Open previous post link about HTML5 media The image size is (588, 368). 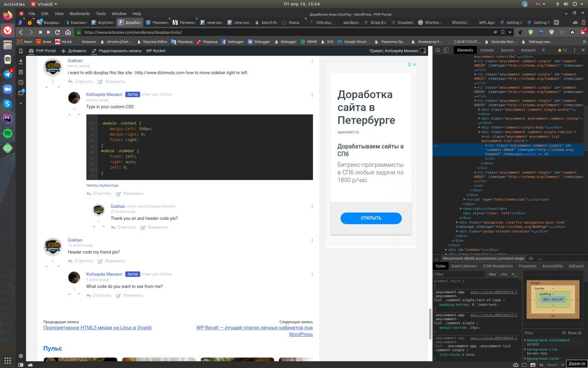pos(97,328)
